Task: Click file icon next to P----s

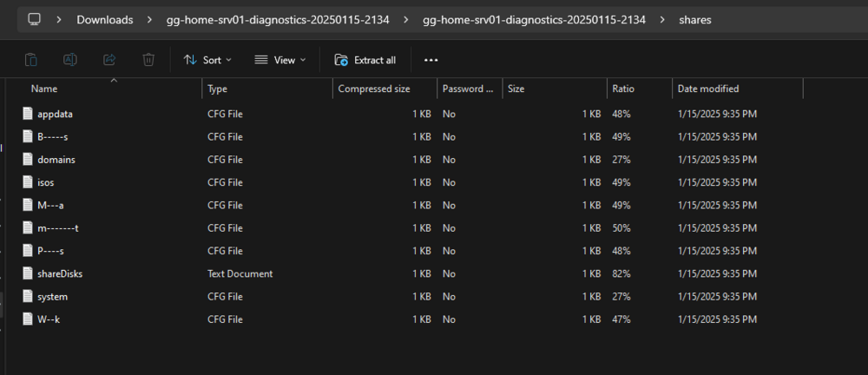Action: pyautogui.click(x=29, y=250)
